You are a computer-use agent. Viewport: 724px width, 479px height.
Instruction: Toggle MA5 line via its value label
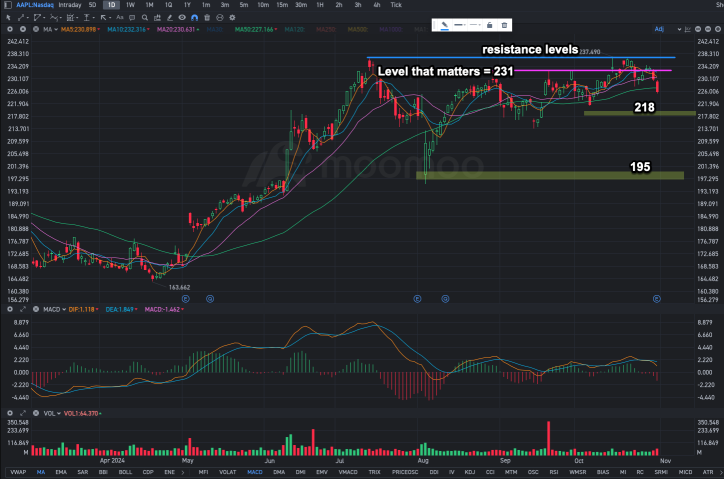[80, 29]
